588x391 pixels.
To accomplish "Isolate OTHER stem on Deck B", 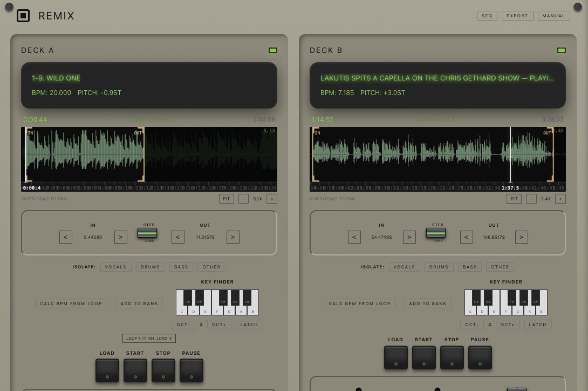I will (x=500, y=267).
